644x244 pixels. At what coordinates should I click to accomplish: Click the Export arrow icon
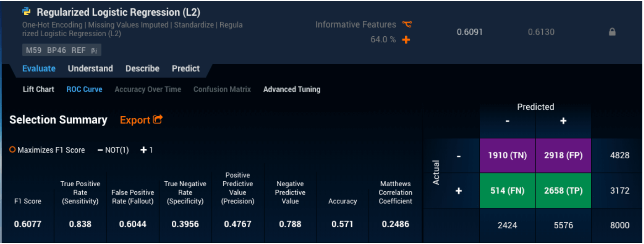pyautogui.click(x=158, y=120)
